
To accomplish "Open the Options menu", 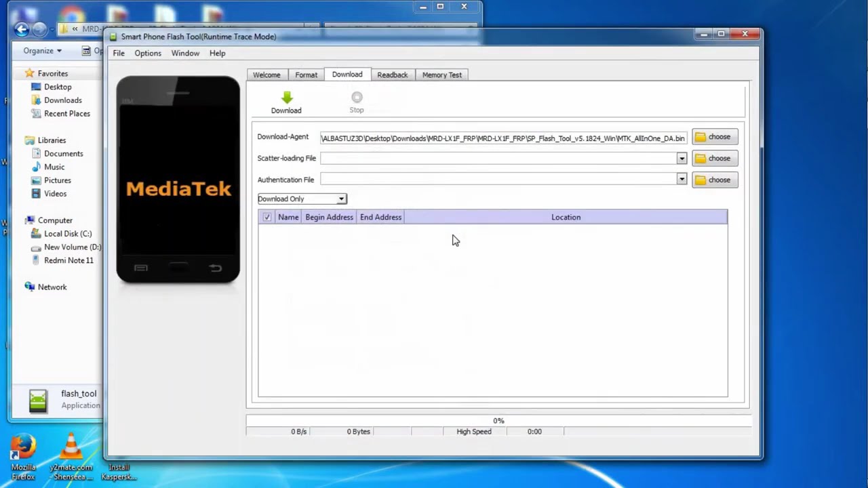I will click(148, 53).
